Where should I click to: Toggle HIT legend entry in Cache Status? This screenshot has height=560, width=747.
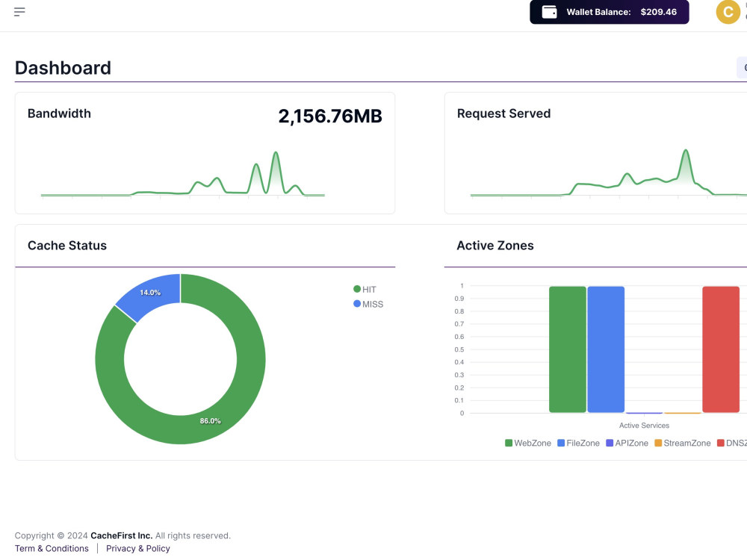coord(365,289)
